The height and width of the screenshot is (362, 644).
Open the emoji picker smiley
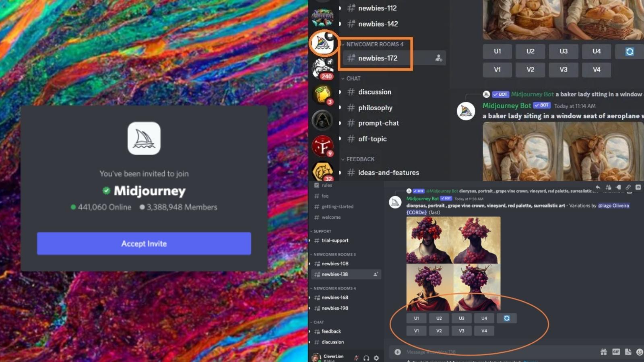(x=639, y=352)
